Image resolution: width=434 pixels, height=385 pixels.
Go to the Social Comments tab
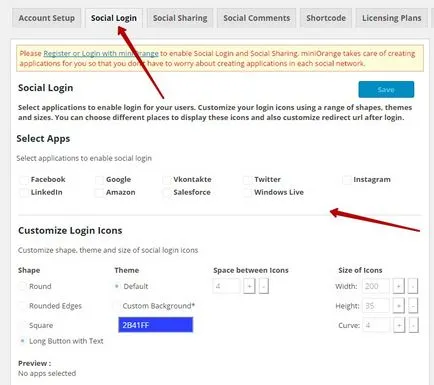tap(257, 18)
